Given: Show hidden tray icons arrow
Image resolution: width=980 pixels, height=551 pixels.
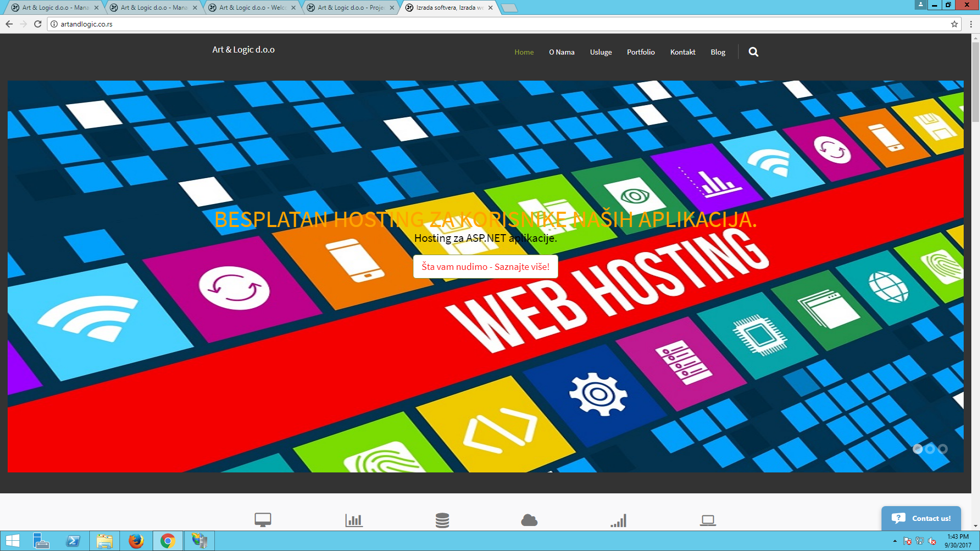Looking at the screenshot, I should click(x=895, y=541).
